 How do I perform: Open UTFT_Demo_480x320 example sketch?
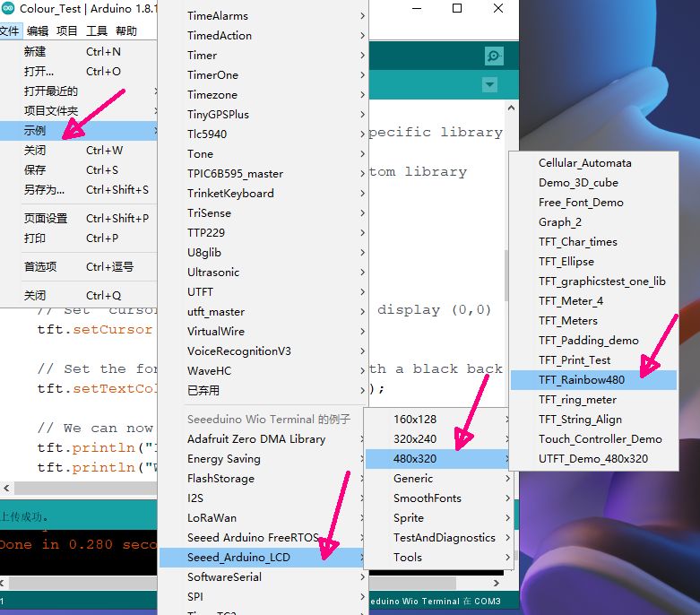[x=593, y=459]
